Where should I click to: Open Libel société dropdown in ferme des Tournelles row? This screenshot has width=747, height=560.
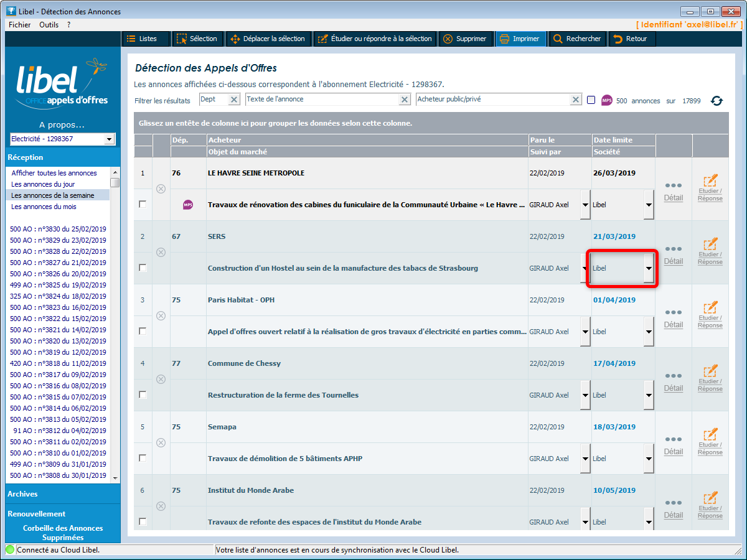tap(649, 395)
